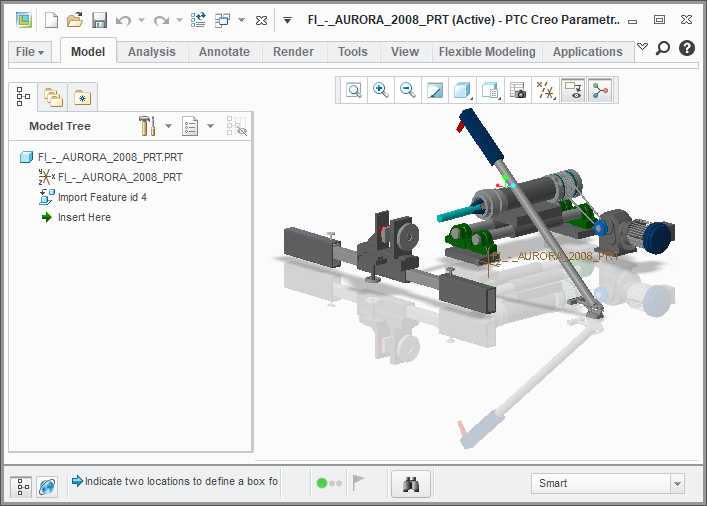
Task: Open the Favorites navigator tab
Action: pyautogui.click(x=83, y=97)
